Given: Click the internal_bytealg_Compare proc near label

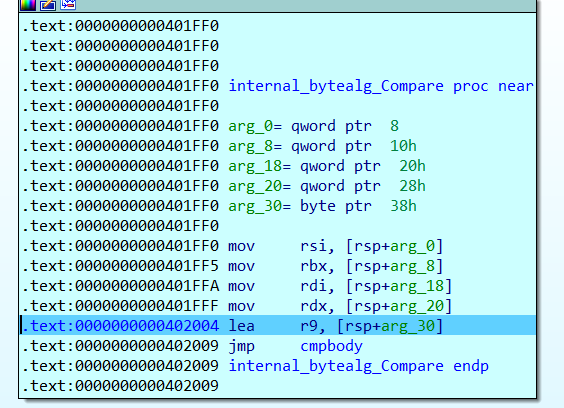Looking at the screenshot, I should click(381, 86).
